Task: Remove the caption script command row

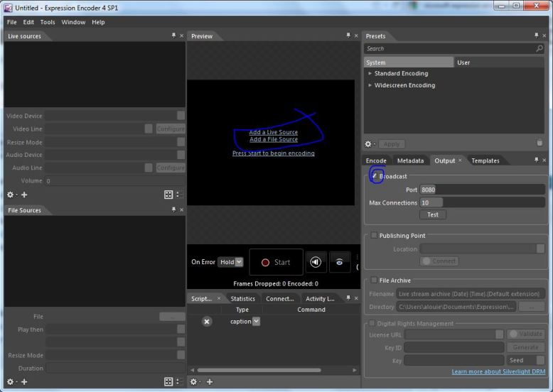Action: [207, 322]
